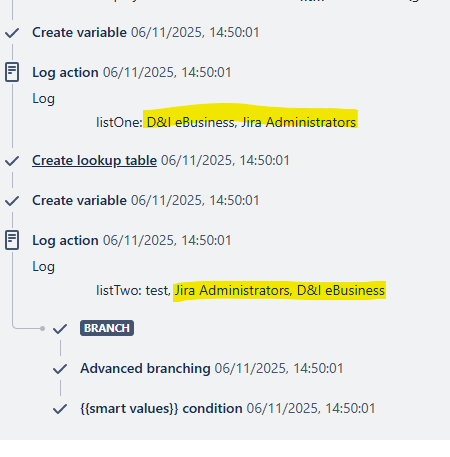Select the first Create variable entry
The image size is (450, 457).
pos(79,32)
